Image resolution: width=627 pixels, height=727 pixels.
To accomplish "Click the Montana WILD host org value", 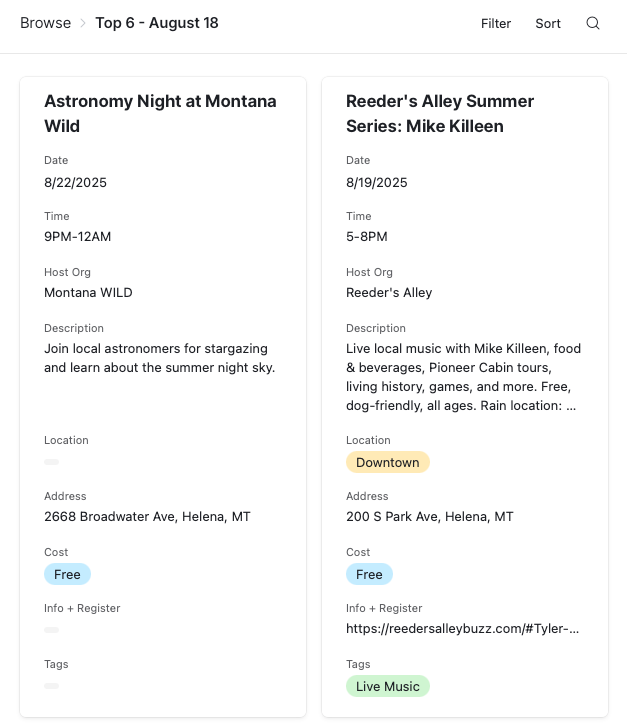I will point(88,293).
